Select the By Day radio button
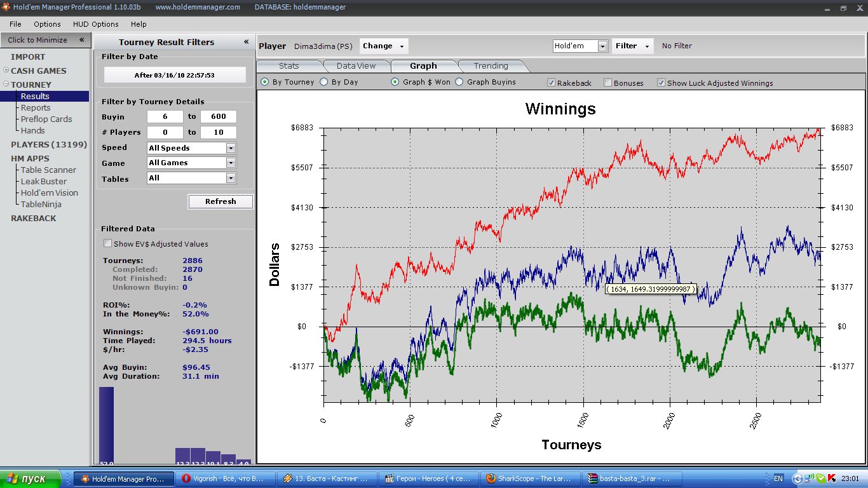Image resolution: width=868 pixels, height=488 pixels. 324,82
